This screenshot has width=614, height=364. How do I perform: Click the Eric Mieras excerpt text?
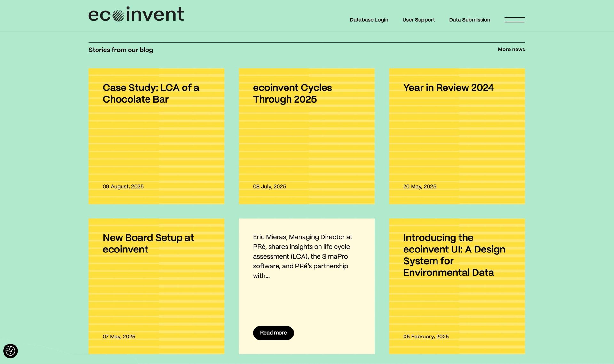click(x=302, y=256)
